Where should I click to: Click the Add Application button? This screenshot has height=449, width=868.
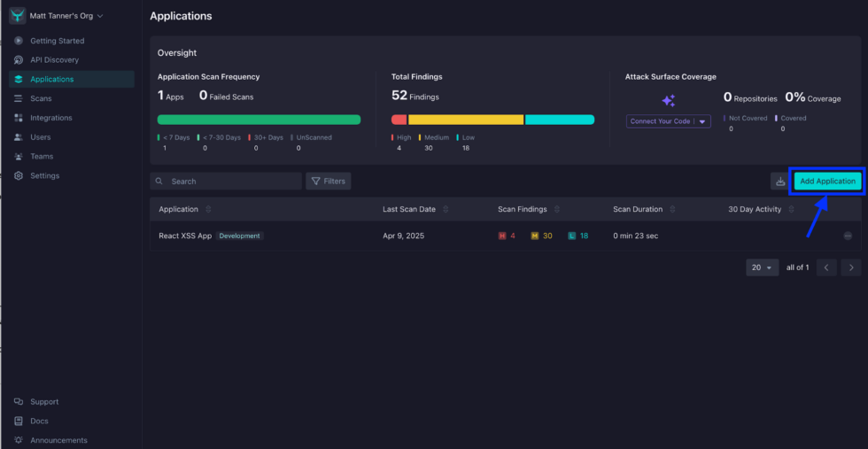tap(826, 182)
